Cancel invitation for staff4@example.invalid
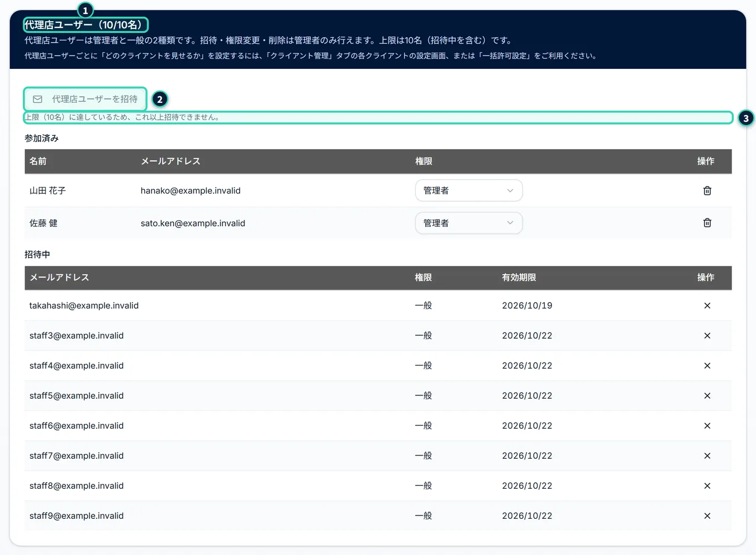 click(707, 365)
